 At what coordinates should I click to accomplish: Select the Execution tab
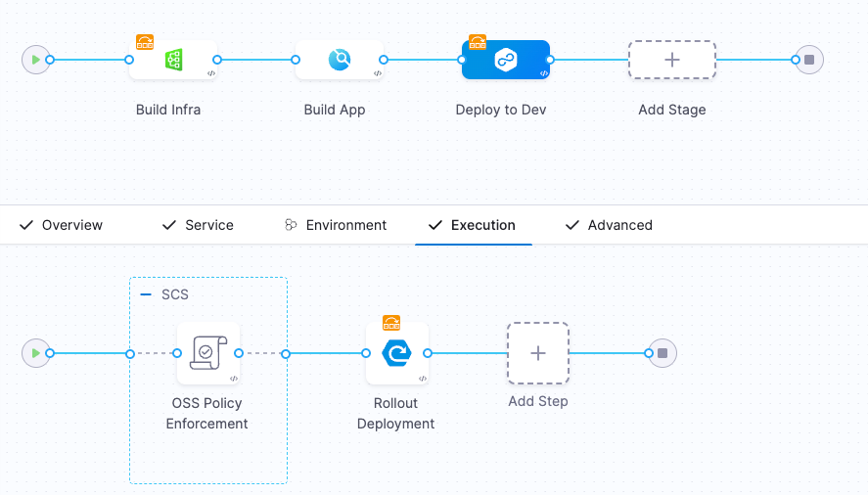pos(473,225)
